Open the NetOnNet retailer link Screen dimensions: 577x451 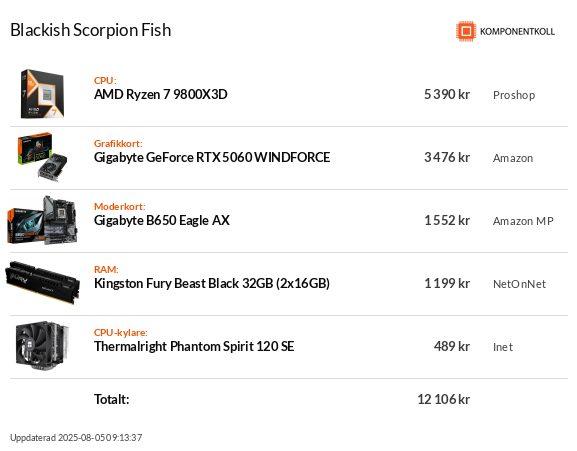[x=520, y=284]
